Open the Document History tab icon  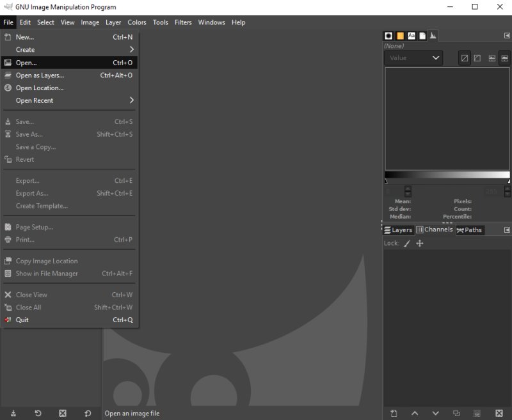click(422, 36)
